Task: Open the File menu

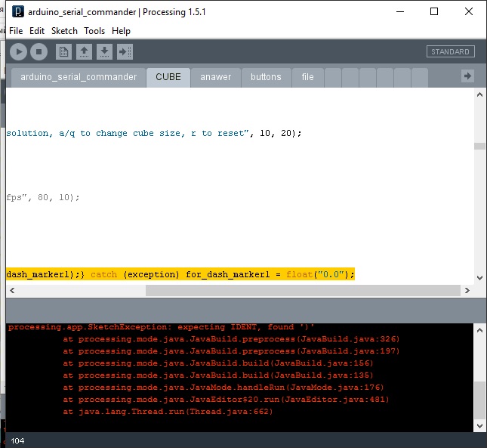Action: [16, 31]
